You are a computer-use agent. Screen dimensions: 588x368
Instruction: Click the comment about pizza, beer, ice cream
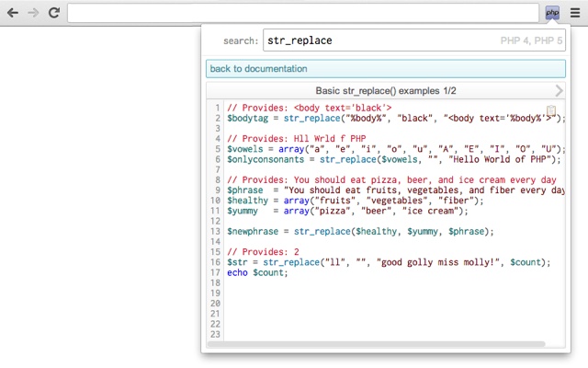[391, 180]
